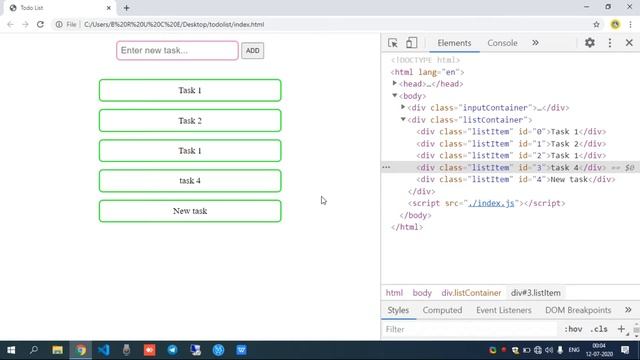Click div#3.listItem breadcrumb
640x360 pixels.
pos(536,293)
